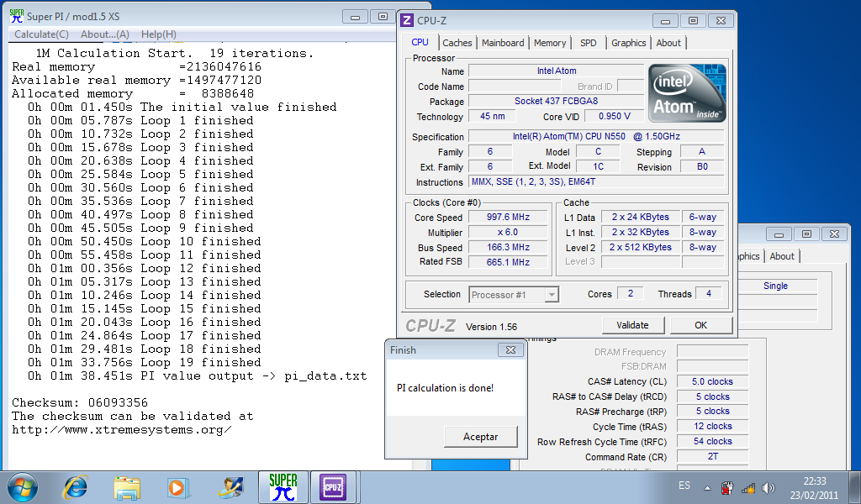Close the front CPU-Z window
The width and height of the screenshot is (861, 504).
coord(721,21)
